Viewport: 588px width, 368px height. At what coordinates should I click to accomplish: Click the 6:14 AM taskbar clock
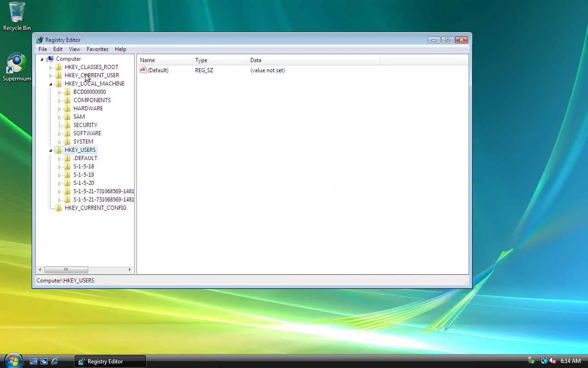tap(571, 362)
